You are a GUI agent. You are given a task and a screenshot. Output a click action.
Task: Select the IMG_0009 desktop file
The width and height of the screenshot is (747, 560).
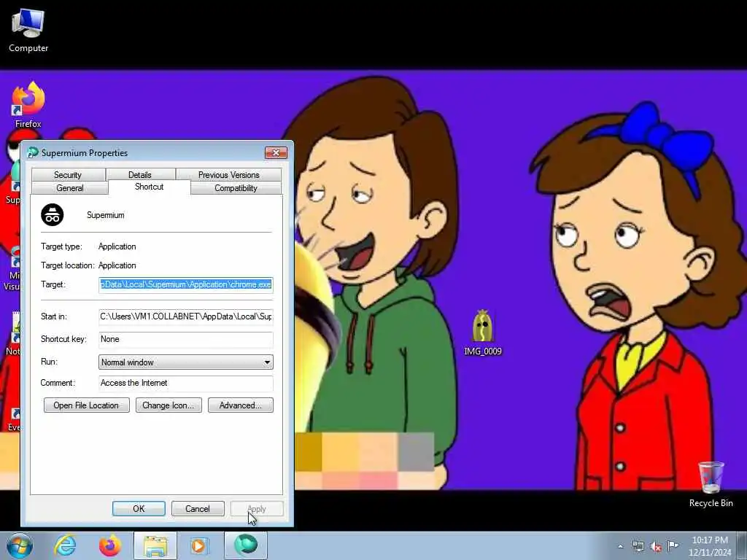(x=483, y=333)
